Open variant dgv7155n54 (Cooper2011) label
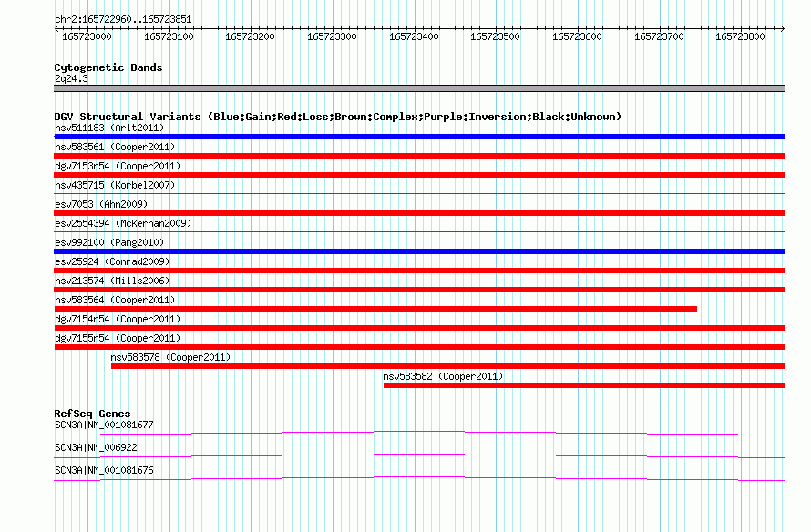811x532 pixels. [118, 338]
